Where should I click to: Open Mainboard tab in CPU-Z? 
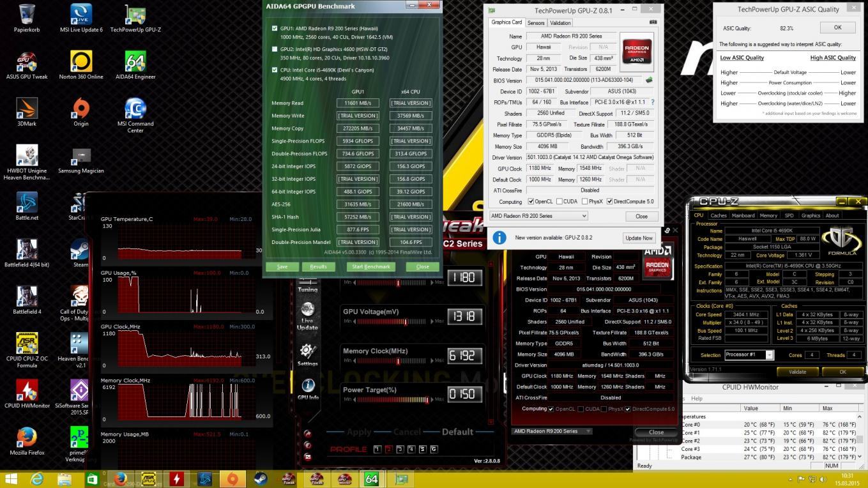(743, 216)
